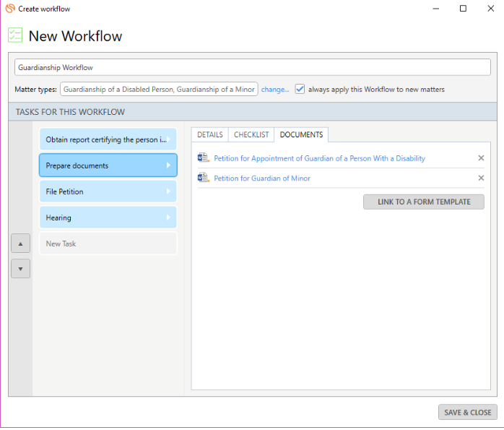Move selected task down with arrow button

click(x=20, y=269)
